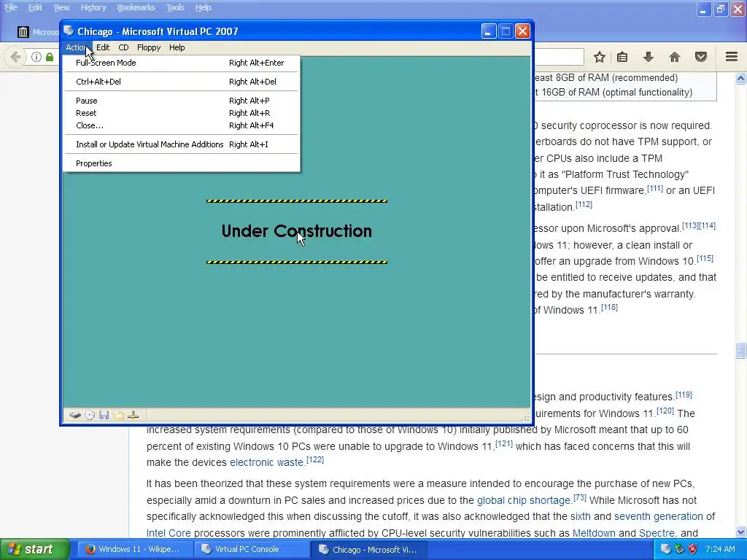
Task: Choose Ctrl+Alt+Del in Action menu
Action: 182,82
